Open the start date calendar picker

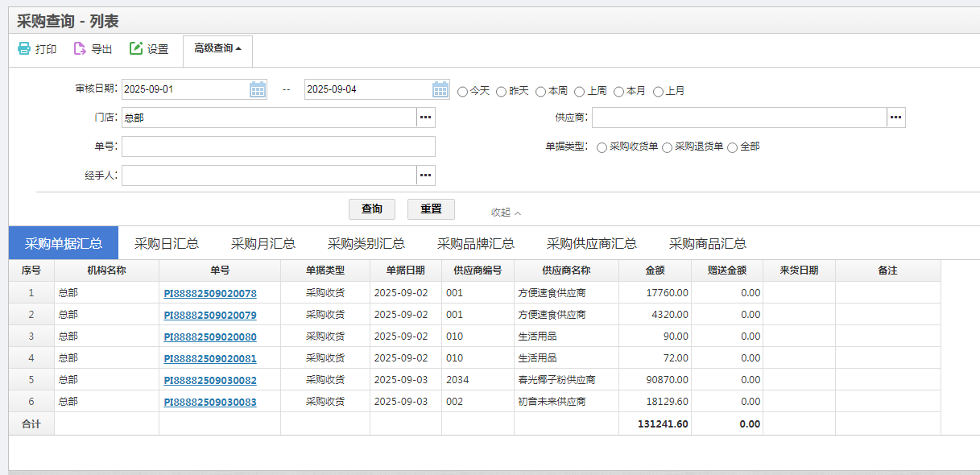[257, 89]
